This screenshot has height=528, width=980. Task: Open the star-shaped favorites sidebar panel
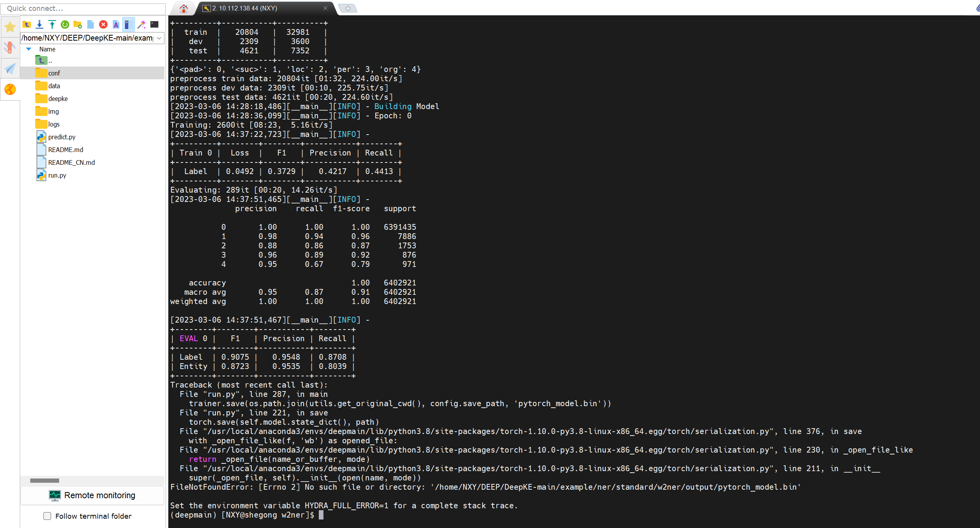click(x=10, y=27)
